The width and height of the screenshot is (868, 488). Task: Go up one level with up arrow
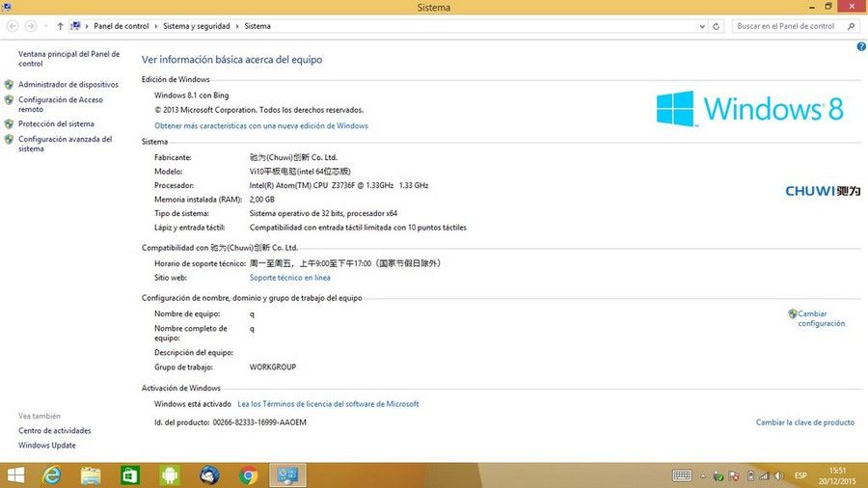[60, 26]
